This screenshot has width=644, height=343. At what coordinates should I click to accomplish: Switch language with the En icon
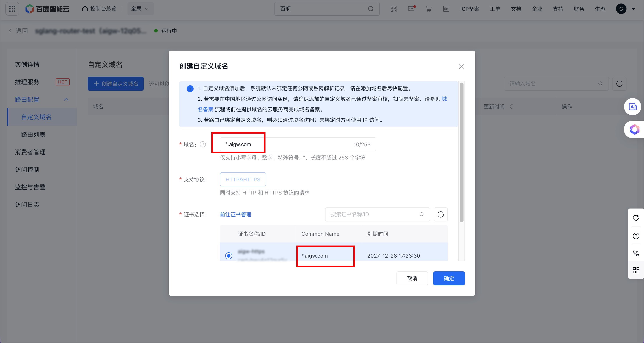[446, 9]
